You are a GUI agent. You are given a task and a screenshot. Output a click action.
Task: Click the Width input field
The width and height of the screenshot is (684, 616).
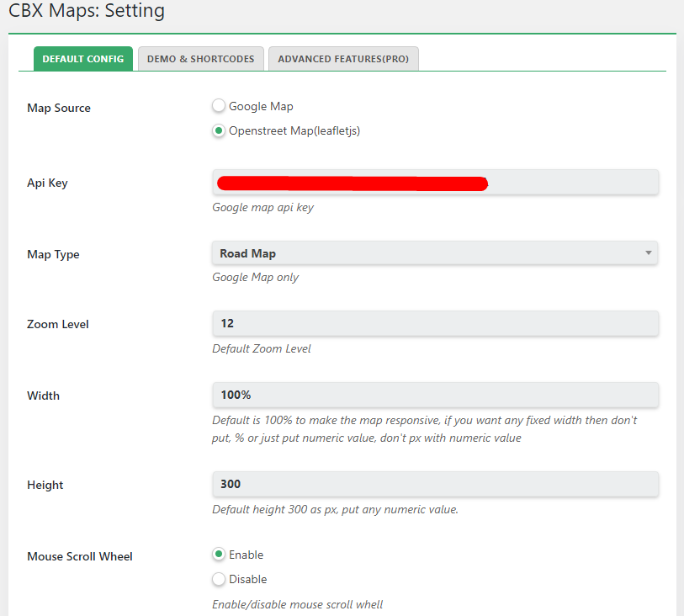tap(435, 395)
